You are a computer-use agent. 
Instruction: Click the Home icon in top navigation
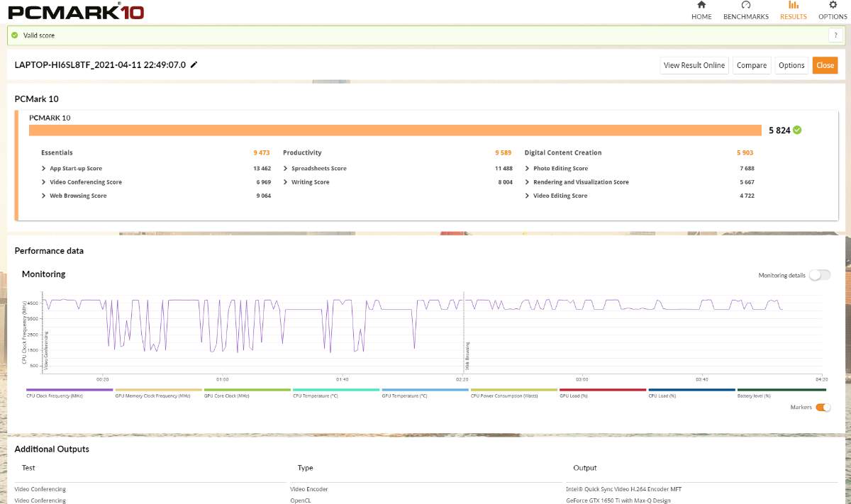[701, 6]
